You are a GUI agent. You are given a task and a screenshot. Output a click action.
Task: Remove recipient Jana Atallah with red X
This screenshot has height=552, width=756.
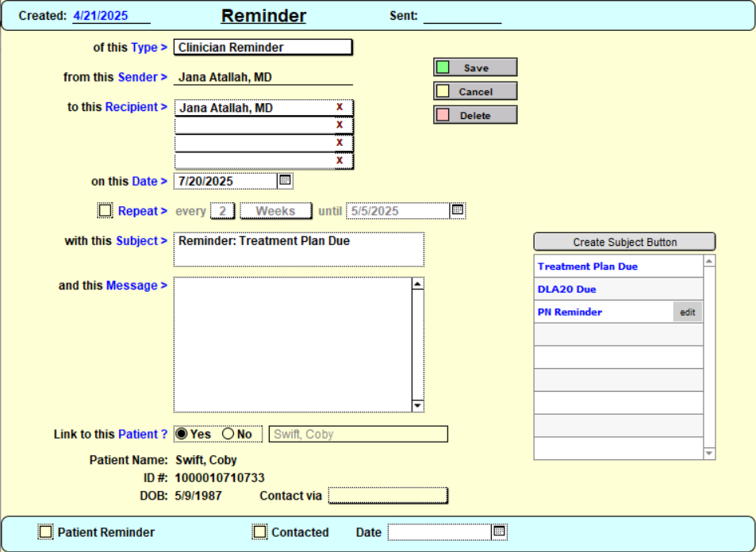click(x=340, y=107)
